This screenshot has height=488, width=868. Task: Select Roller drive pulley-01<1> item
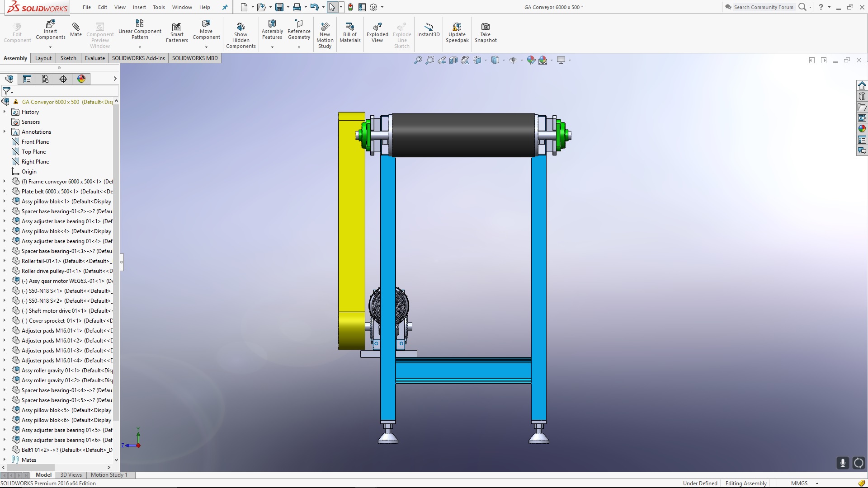pos(67,271)
